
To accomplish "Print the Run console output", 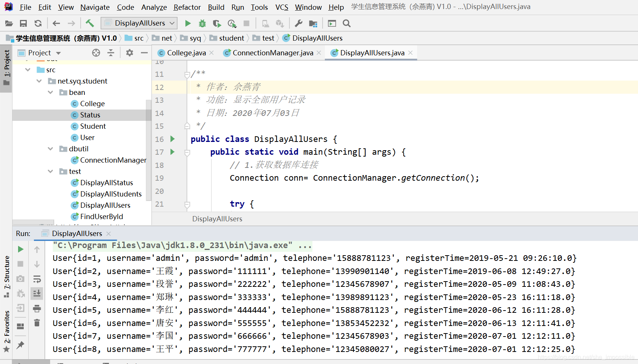I will point(37,309).
